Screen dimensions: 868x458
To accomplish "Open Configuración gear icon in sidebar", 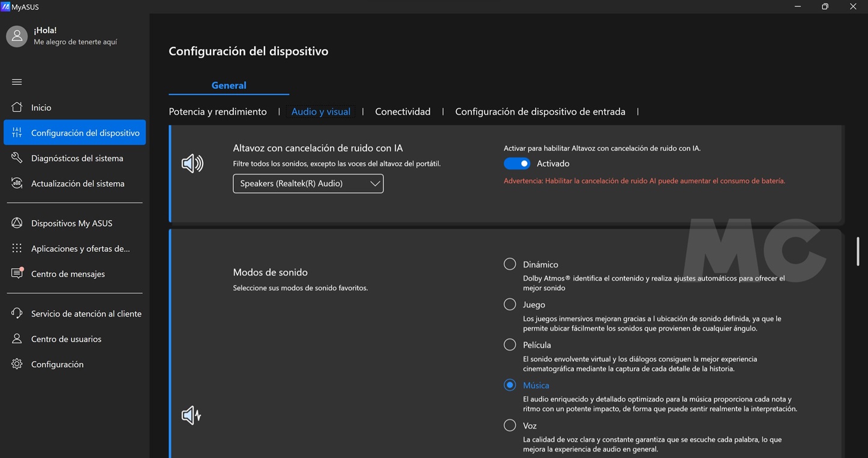I will pyautogui.click(x=17, y=364).
